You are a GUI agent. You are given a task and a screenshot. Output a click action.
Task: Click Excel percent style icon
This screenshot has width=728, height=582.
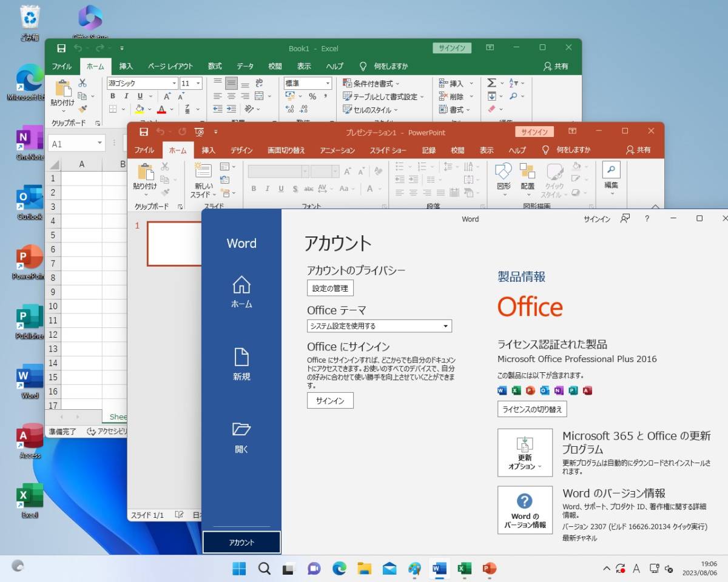(x=312, y=96)
